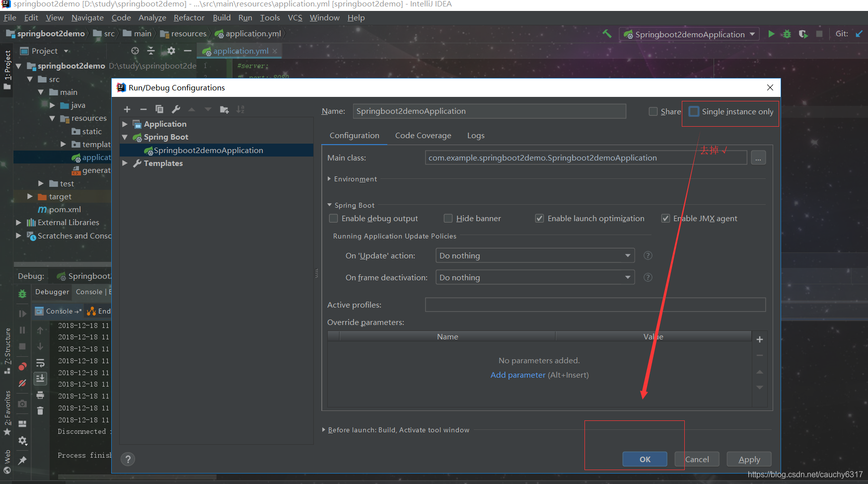Browse main class with ellipsis button
Screen dimensions: 868x484
click(x=758, y=158)
